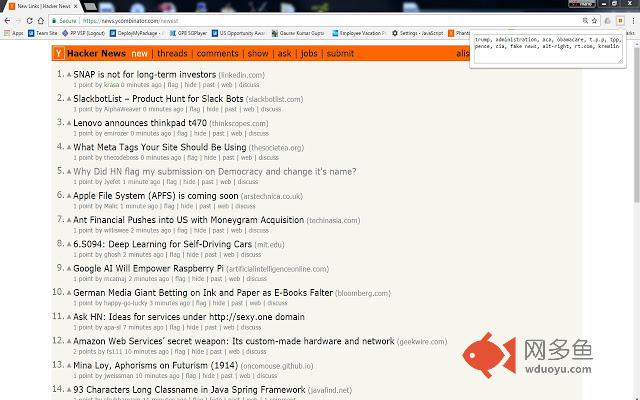The width and height of the screenshot is (640, 400).
Task: Click the blocked keywords textarea in extension popup
Action: point(548,49)
